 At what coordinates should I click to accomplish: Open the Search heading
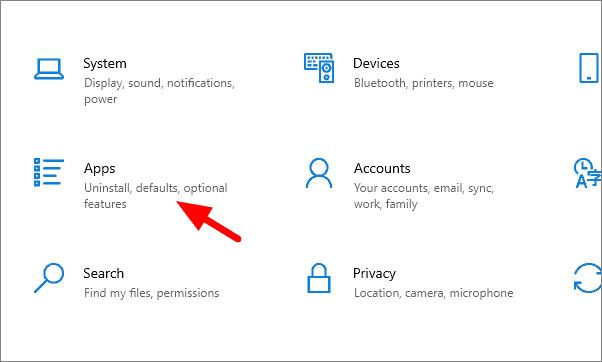click(x=104, y=273)
